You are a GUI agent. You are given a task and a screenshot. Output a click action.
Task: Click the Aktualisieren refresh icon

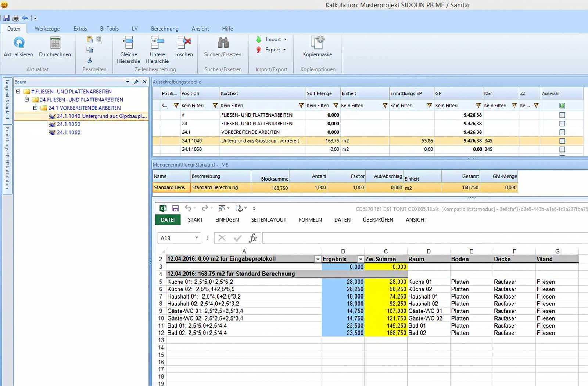19,43
